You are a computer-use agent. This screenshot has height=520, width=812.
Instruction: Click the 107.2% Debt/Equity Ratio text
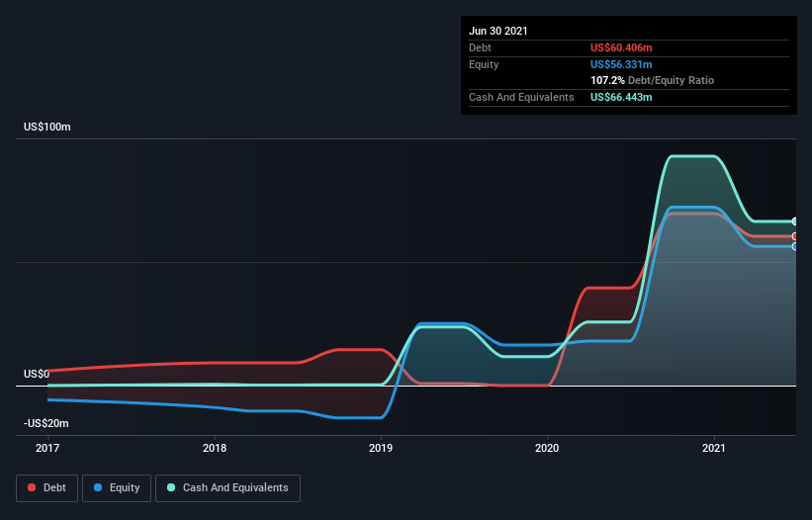click(652, 81)
